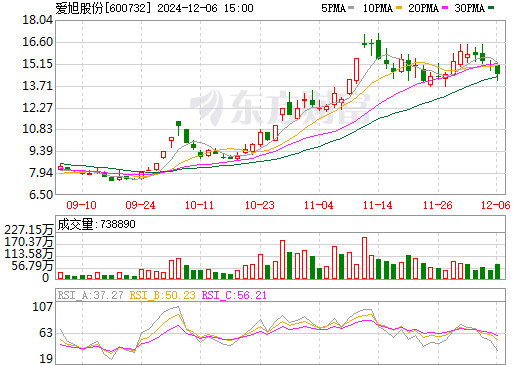
Task: Click the 30PMA legend label
Action: click(x=469, y=8)
